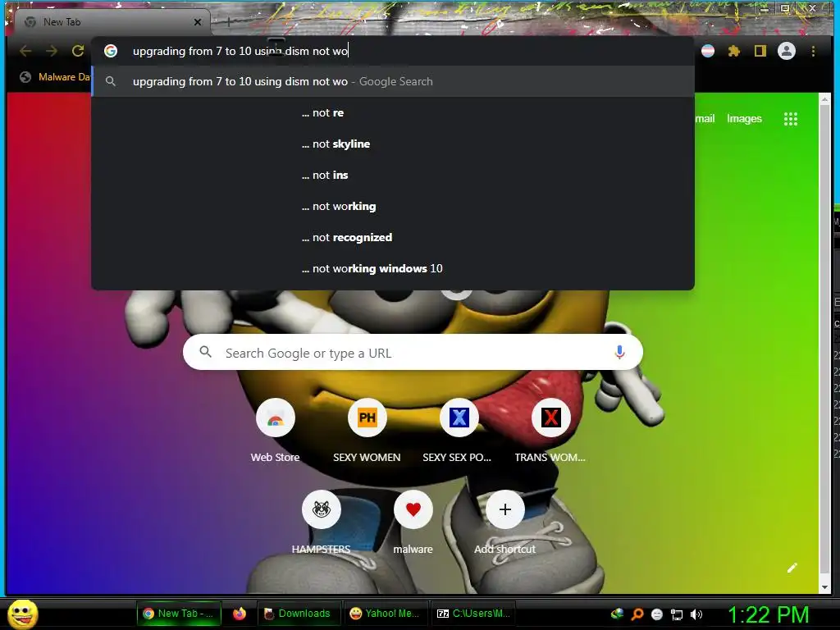Click the Google G icon in address bar
This screenshot has width=840, height=630.
point(111,51)
